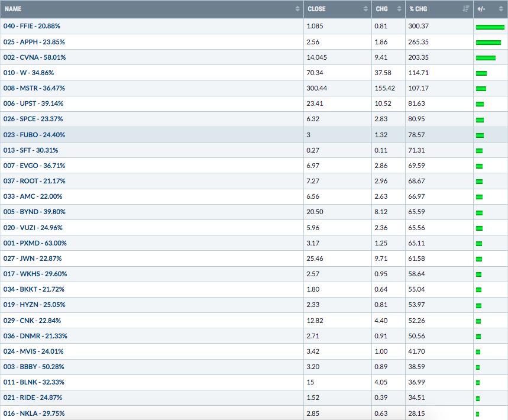Click the NAME column header

[13, 9]
